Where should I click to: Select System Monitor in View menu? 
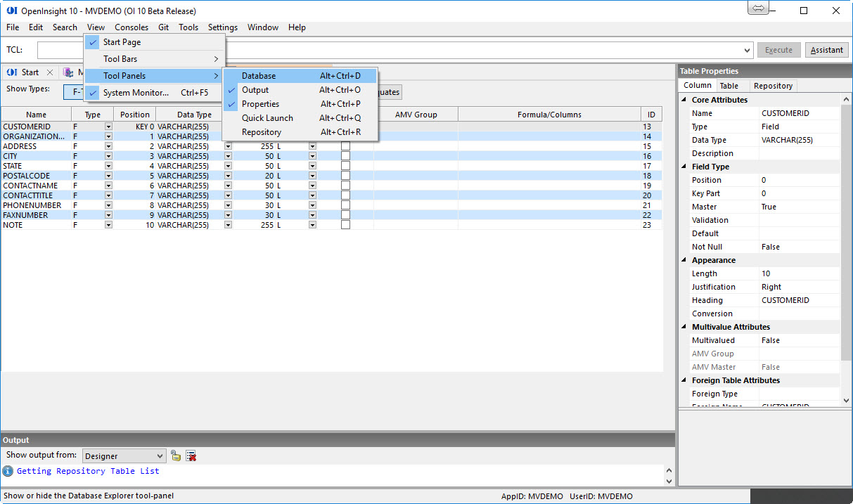[154, 93]
